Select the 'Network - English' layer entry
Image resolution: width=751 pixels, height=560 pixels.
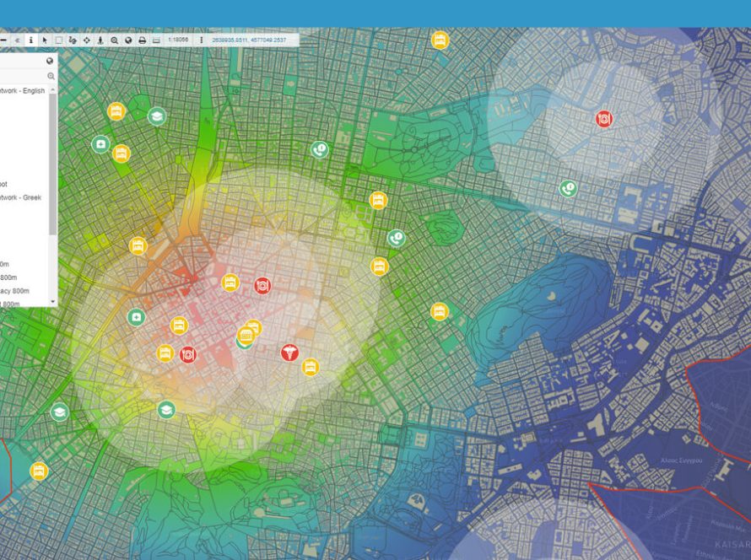coord(22,90)
